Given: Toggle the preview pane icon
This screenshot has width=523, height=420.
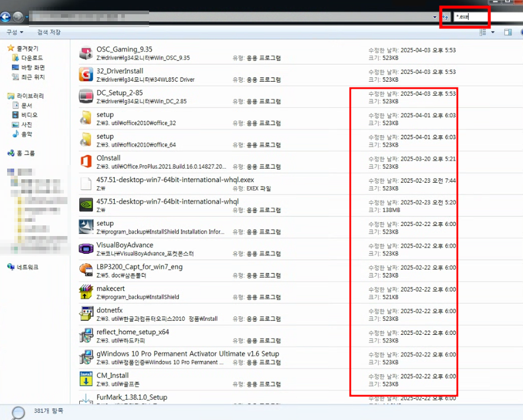Looking at the screenshot, I should [x=508, y=33].
